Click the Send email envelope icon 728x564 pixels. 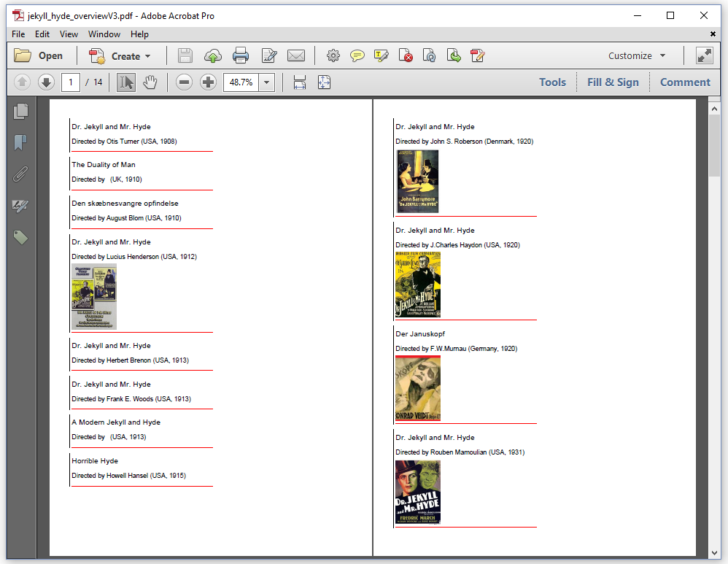click(295, 55)
